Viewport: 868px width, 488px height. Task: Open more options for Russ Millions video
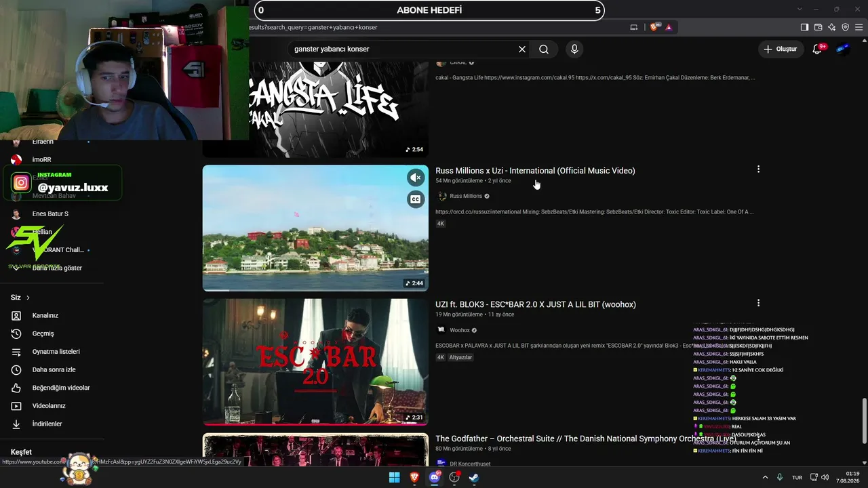click(758, 169)
